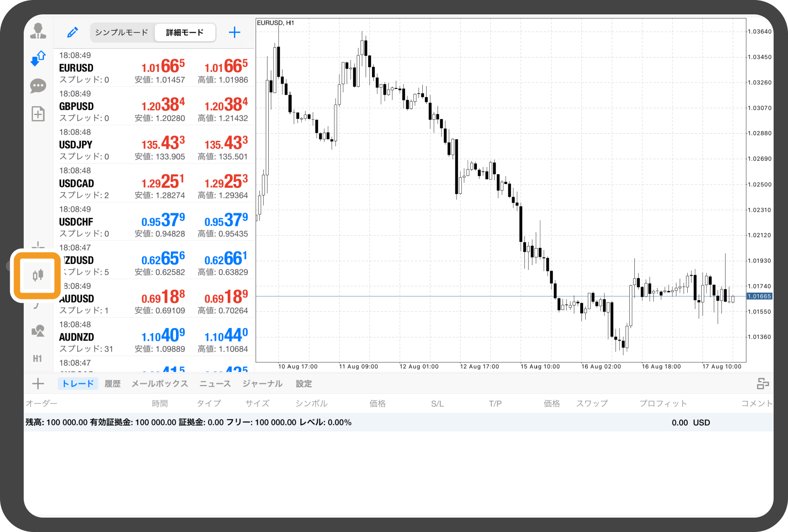Add a symbol with the blue plus
This screenshot has width=788, height=532.
[x=234, y=33]
